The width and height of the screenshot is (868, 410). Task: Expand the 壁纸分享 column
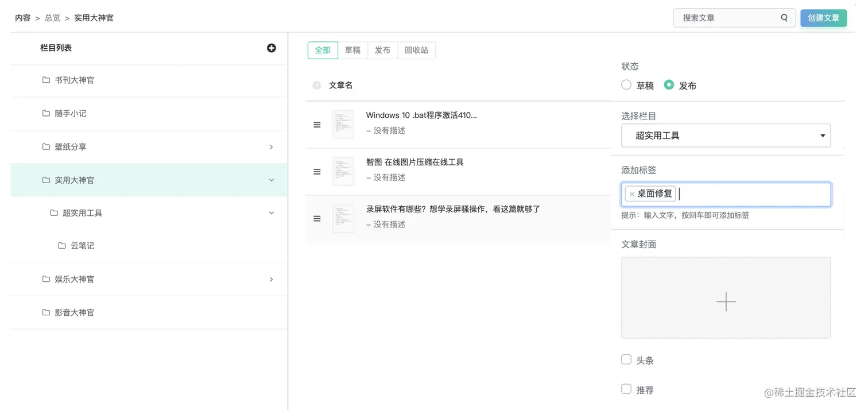272,147
